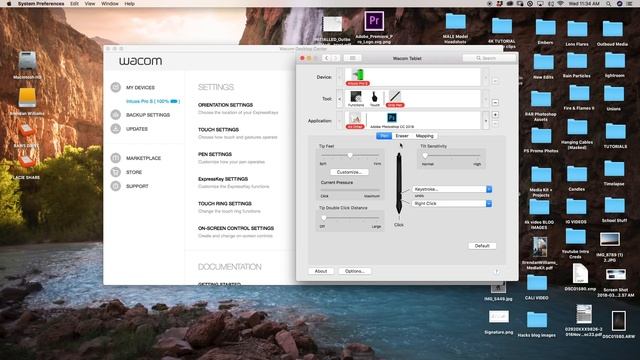Select the Pen tab

coord(384,136)
